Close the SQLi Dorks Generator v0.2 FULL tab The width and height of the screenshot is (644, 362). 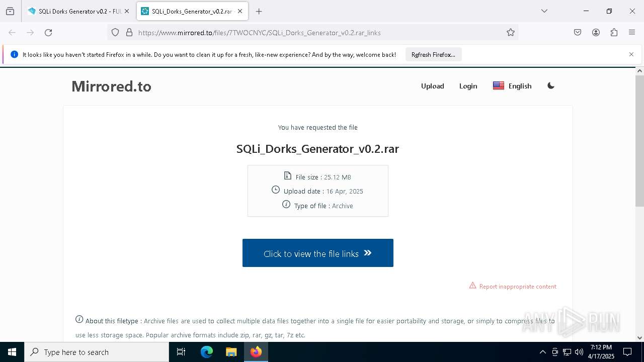(127, 11)
